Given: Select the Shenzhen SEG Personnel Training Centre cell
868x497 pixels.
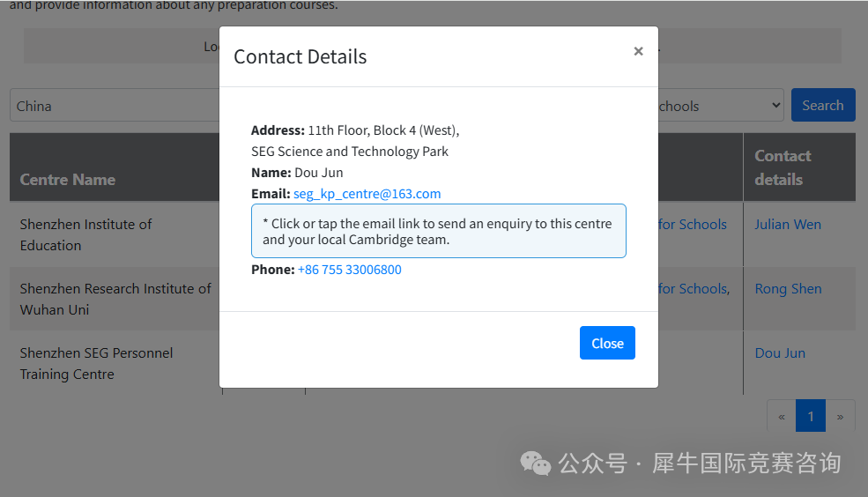Looking at the screenshot, I should 97,363.
